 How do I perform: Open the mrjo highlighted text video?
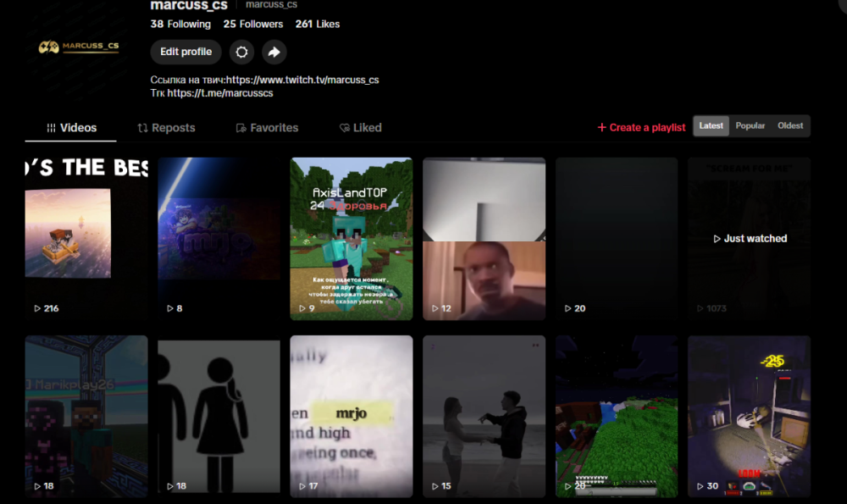click(352, 416)
